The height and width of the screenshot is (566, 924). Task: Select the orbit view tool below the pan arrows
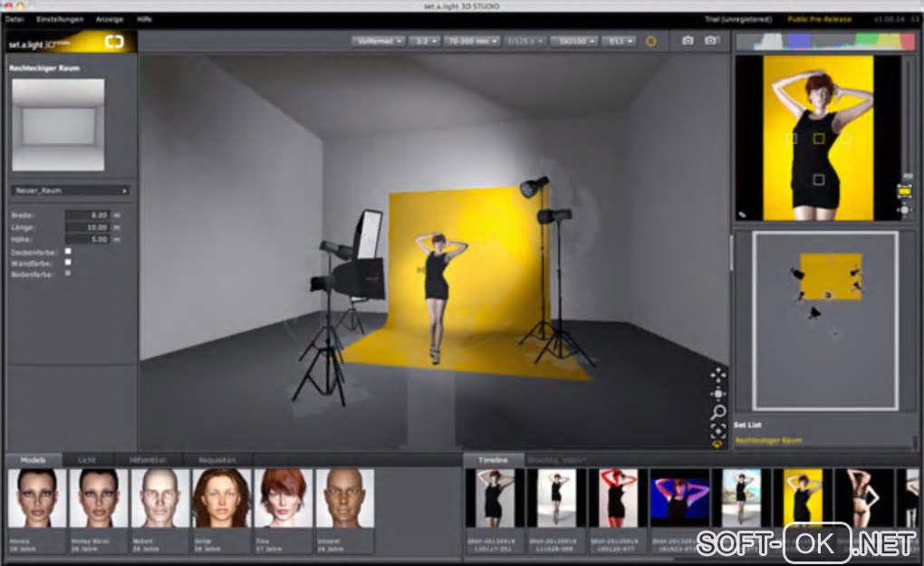point(718,393)
